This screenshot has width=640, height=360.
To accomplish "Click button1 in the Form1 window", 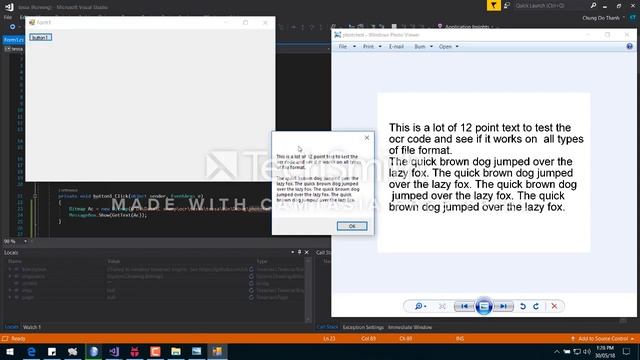I will [40, 38].
